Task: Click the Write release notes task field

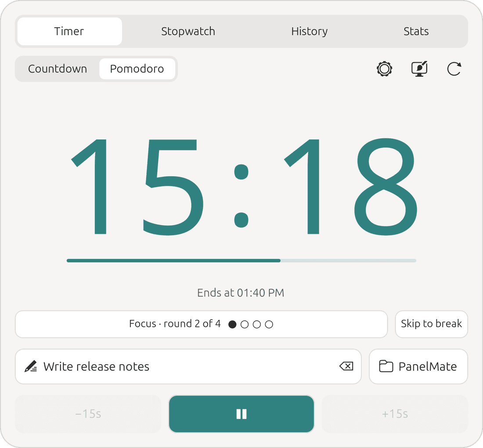Action: (x=188, y=366)
